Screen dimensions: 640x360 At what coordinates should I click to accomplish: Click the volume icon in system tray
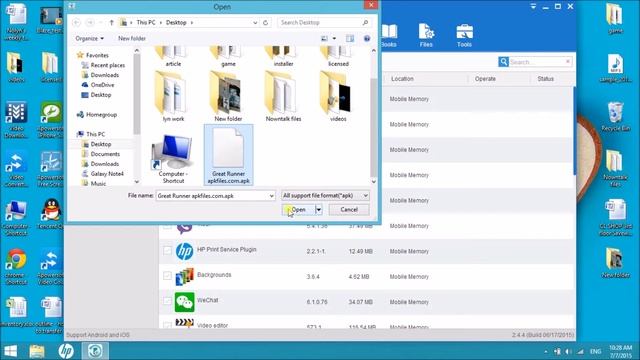[569, 351]
